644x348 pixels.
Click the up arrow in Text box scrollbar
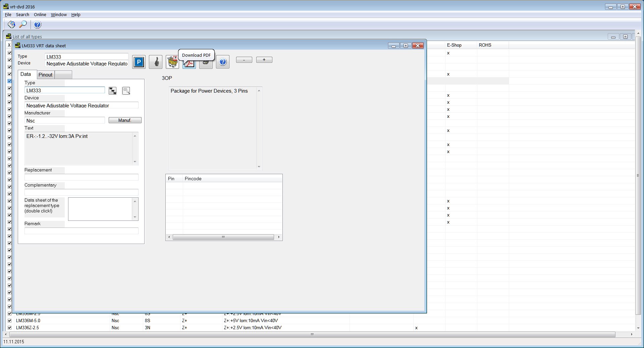135,136
